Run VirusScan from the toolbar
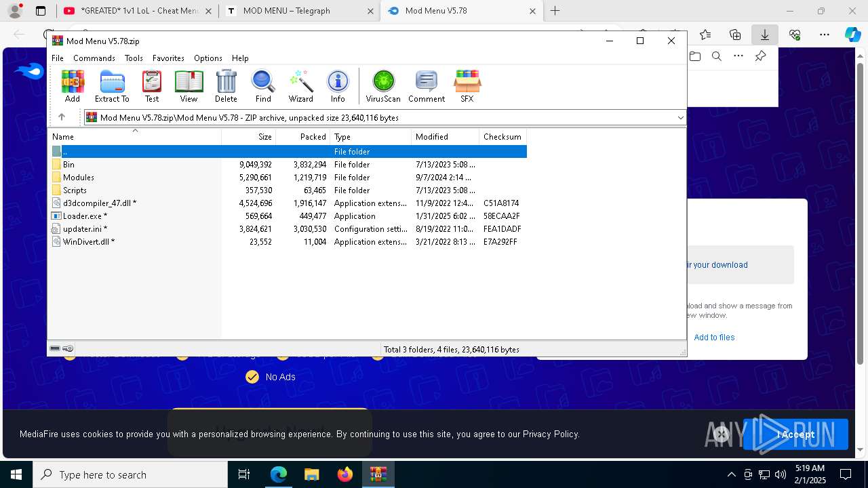Viewport: 868px width, 488px height. pyautogui.click(x=383, y=86)
